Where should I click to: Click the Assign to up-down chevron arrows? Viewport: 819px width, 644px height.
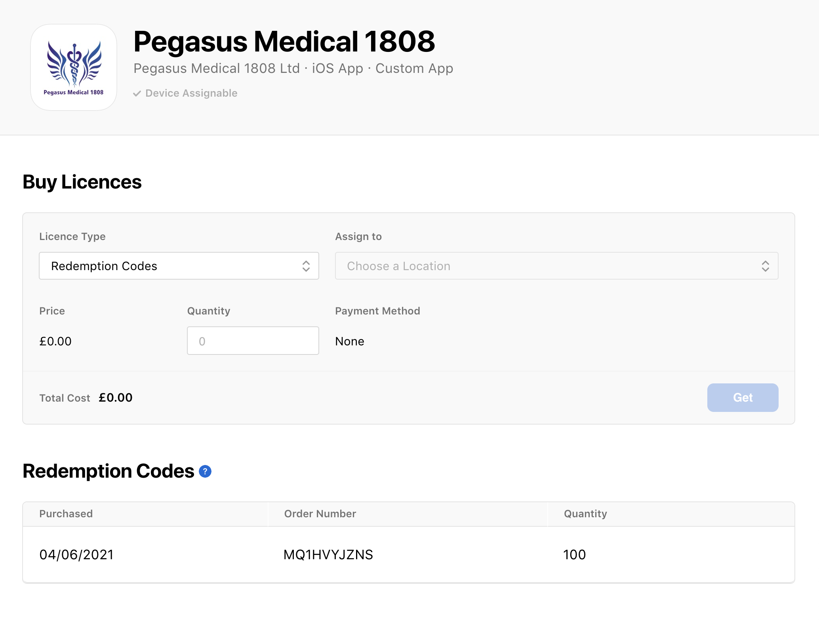pyautogui.click(x=765, y=266)
